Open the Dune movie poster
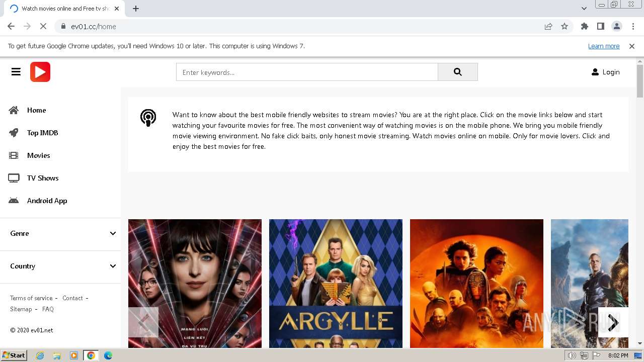Screen dimensions: 644x362 pos(476,284)
